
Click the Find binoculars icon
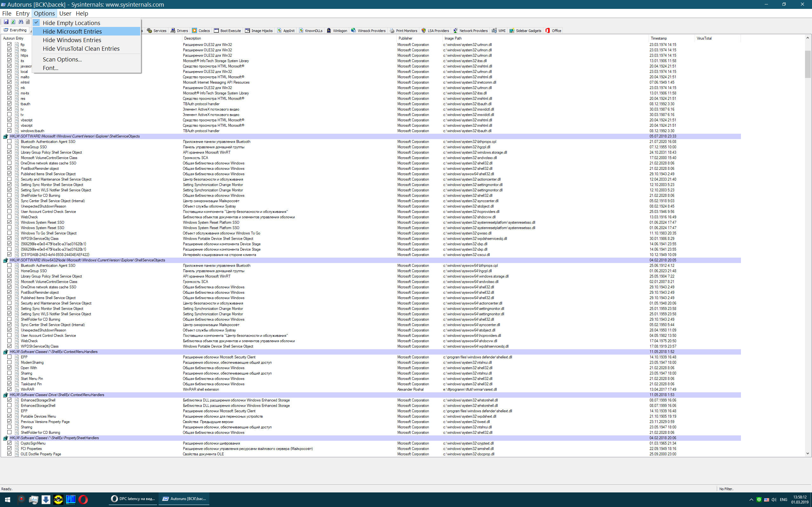[x=21, y=22]
